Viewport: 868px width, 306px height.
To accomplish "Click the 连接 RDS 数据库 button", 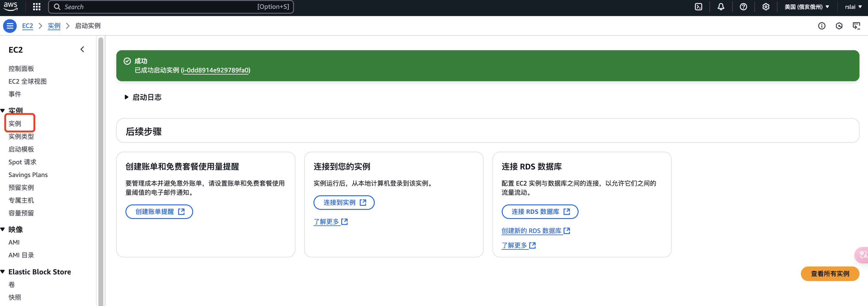I will pyautogui.click(x=540, y=211).
